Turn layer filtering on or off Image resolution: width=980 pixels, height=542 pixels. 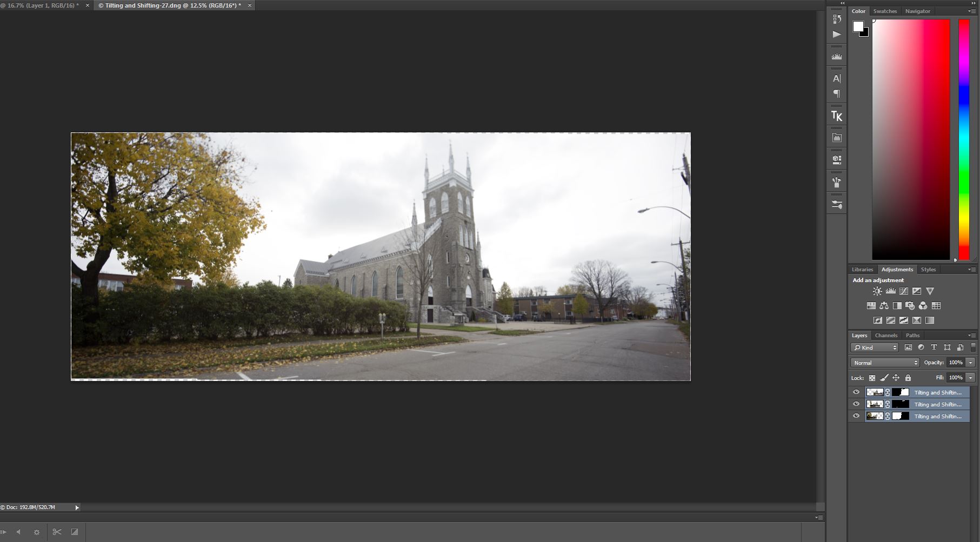pyautogui.click(x=974, y=347)
